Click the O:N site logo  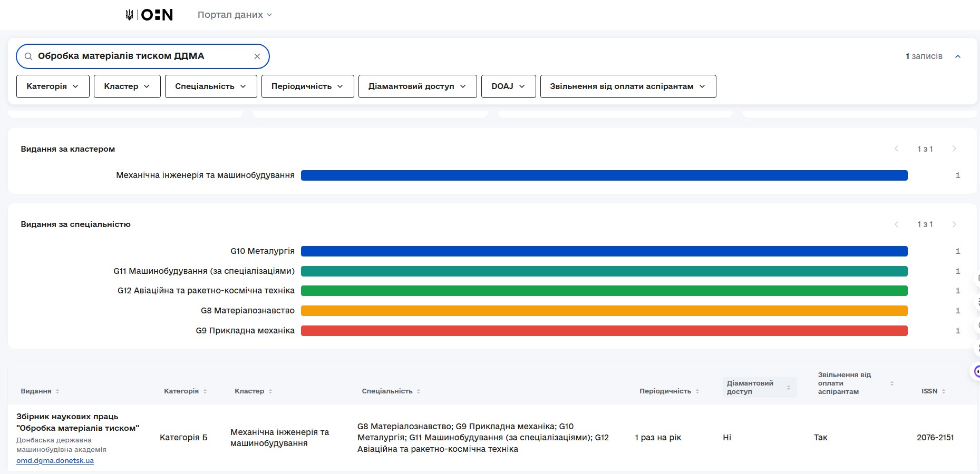[x=157, y=15]
